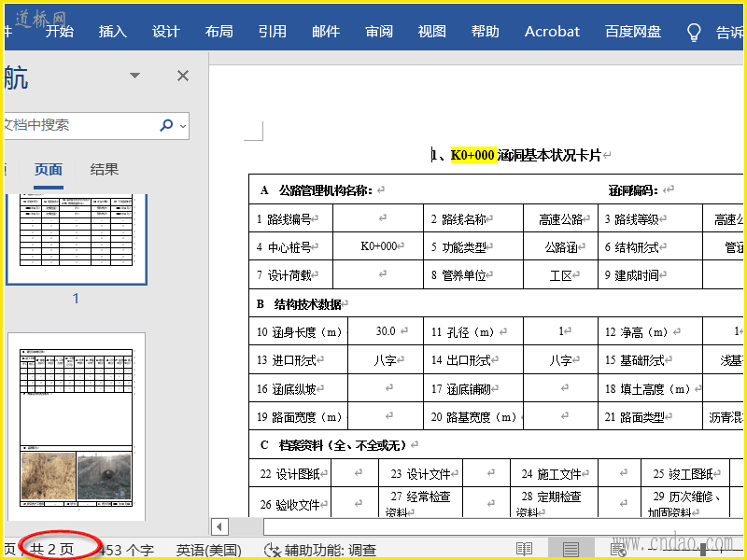
Task: Open the 辅助功能: 调查 accessibility checker
Action: pos(320,550)
